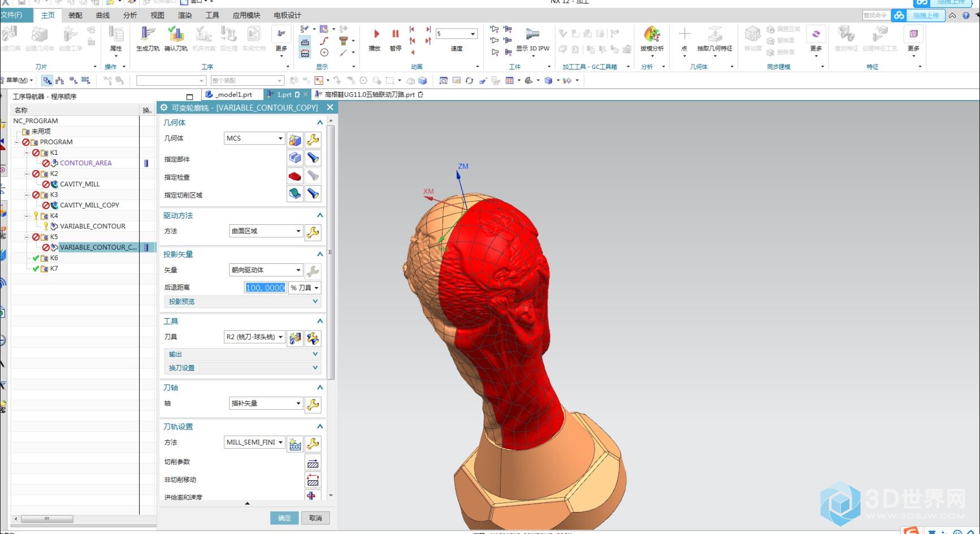Click the Cancel (取消) button
The width and height of the screenshot is (980, 534).
coord(315,518)
